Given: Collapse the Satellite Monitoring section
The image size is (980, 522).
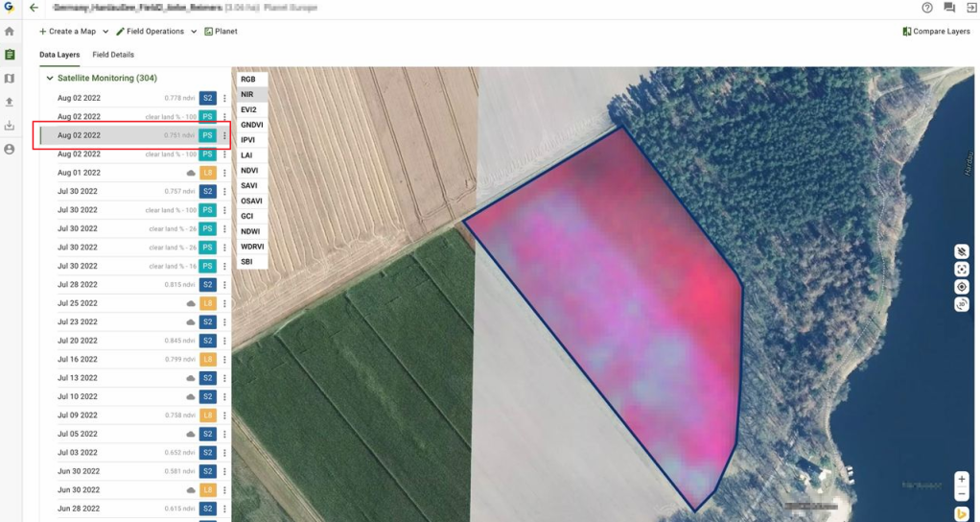Looking at the screenshot, I should (x=50, y=79).
